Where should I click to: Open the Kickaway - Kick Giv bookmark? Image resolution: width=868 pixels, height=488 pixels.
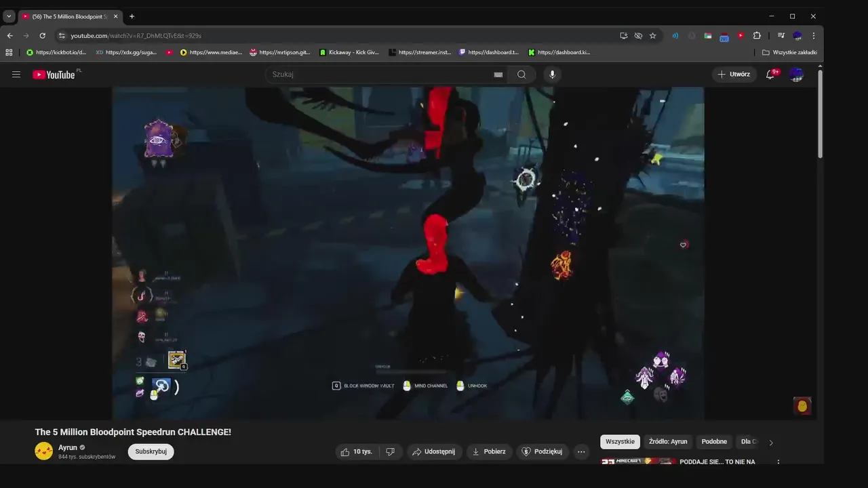(x=350, y=52)
